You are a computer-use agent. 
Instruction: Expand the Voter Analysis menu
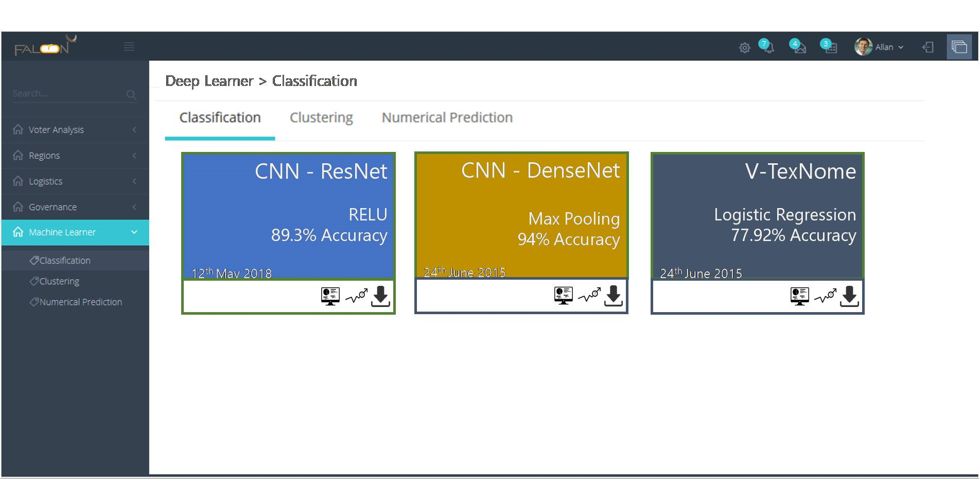point(75,130)
